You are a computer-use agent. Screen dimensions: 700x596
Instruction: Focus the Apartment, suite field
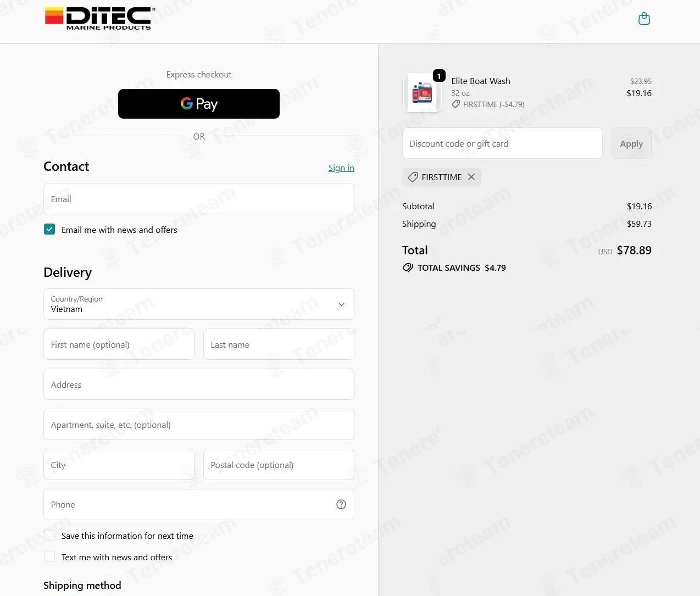tap(199, 425)
